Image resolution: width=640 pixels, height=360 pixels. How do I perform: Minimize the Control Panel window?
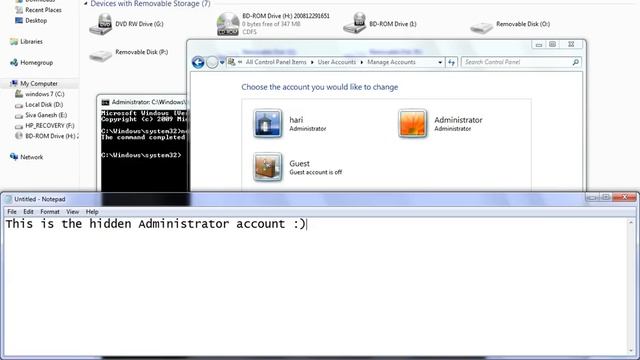click(x=539, y=44)
